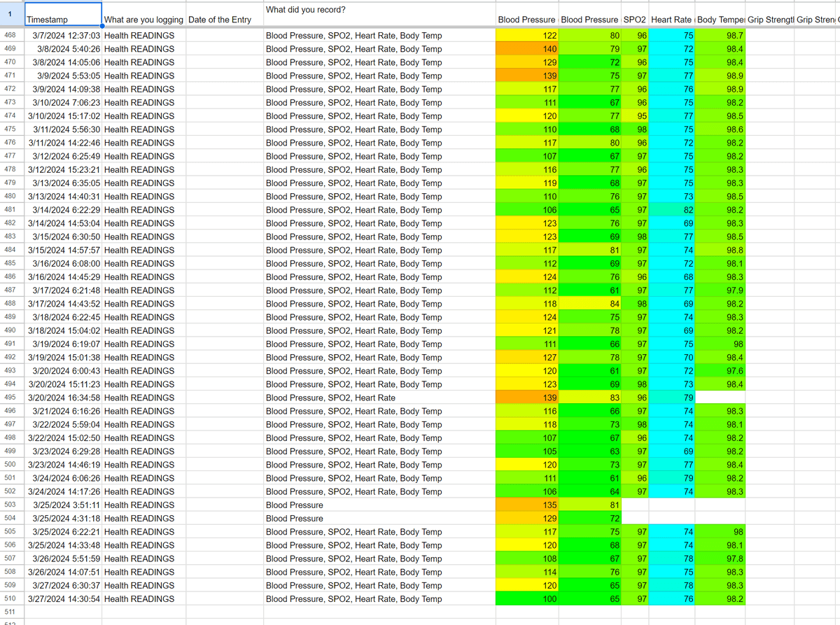Select body temperature 97.8 in row 507
This screenshot has width=840, height=625.
pyautogui.click(x=720, y=559)
